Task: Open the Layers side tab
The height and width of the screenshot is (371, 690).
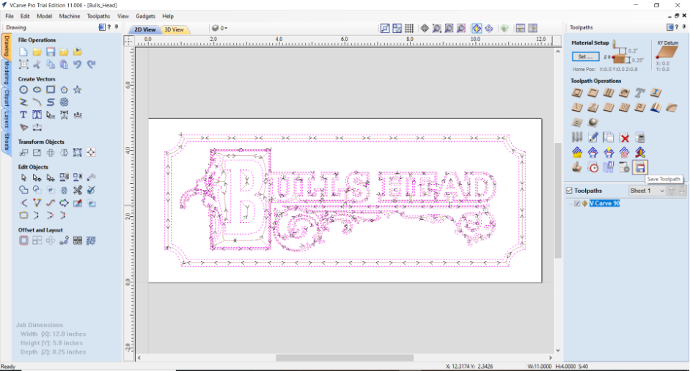Action: pyautogui.click(x=6, y=118)
